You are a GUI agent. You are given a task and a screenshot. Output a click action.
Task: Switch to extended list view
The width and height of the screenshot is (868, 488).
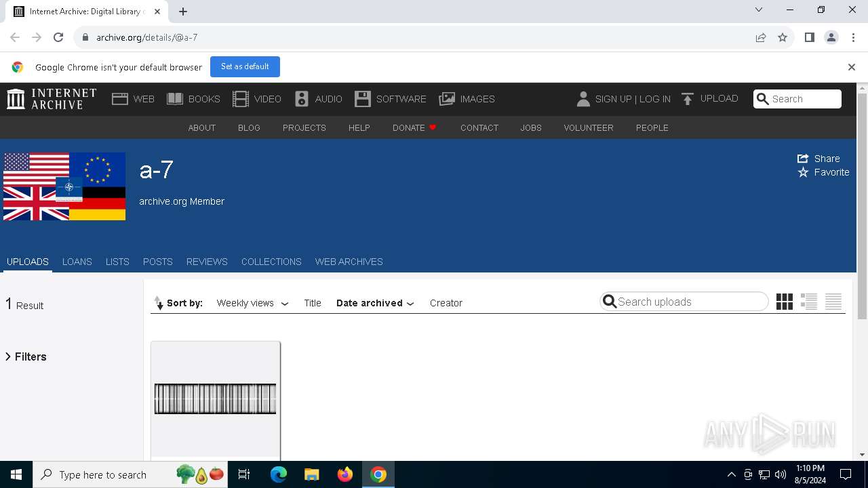click(x=809, y=302)
